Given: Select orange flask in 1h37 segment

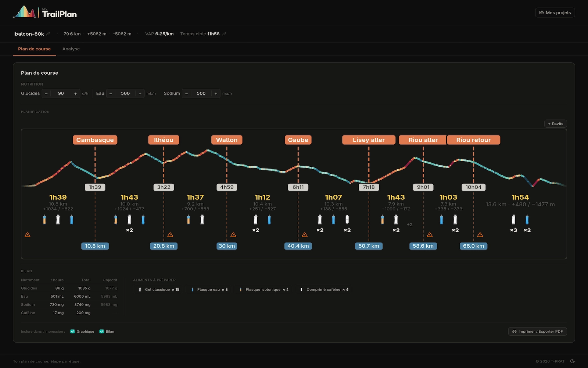Looking at the screenshot, I should coord(189,220).
